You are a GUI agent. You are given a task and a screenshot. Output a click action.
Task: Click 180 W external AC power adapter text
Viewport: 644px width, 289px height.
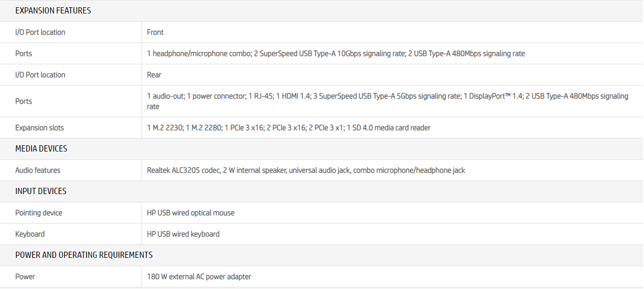(199, 277)
